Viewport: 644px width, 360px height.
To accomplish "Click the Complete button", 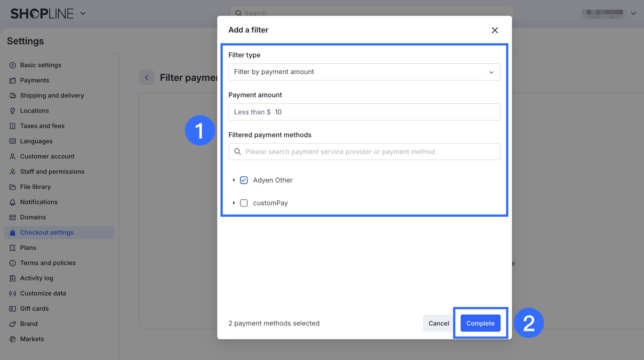I will click(480, 323).
